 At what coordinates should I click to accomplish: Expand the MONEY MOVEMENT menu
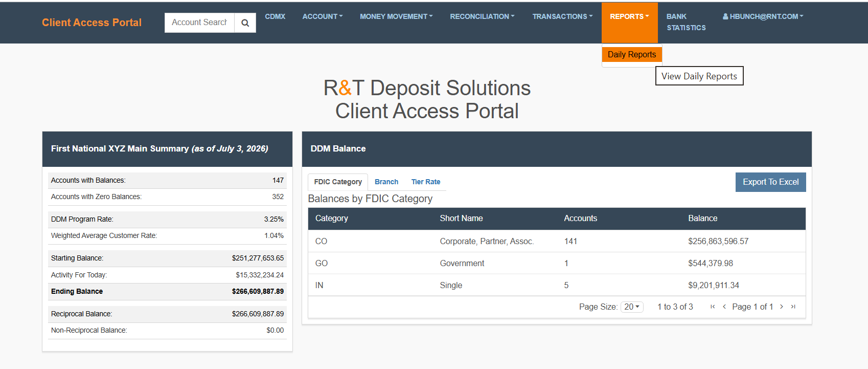point(396,16)
